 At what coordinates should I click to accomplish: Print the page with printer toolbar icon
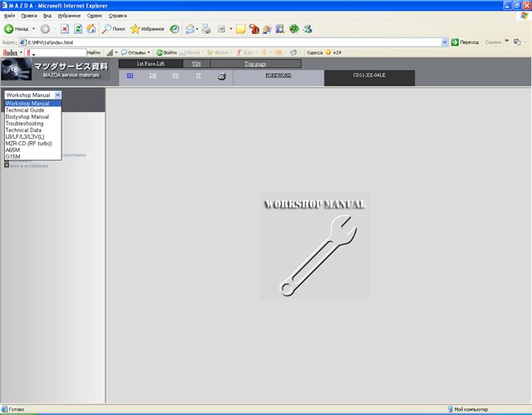[x=206, y=29]
